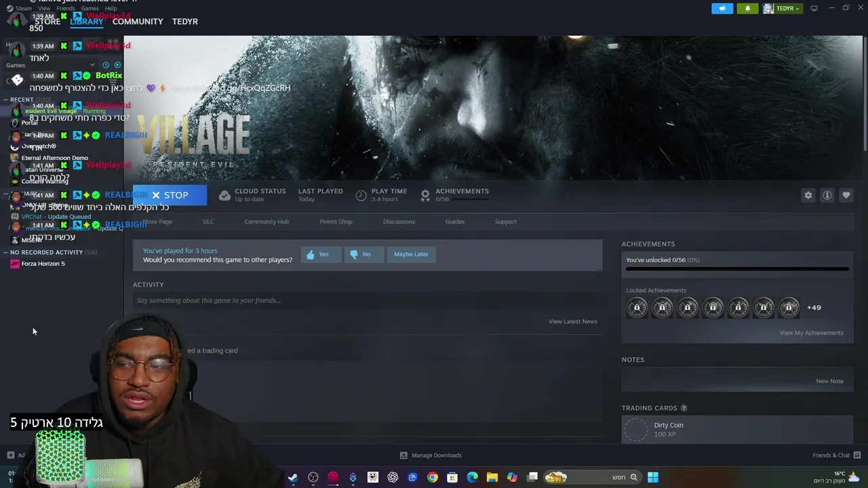
Task: Click the activity status input field
Action: (366, 300)
